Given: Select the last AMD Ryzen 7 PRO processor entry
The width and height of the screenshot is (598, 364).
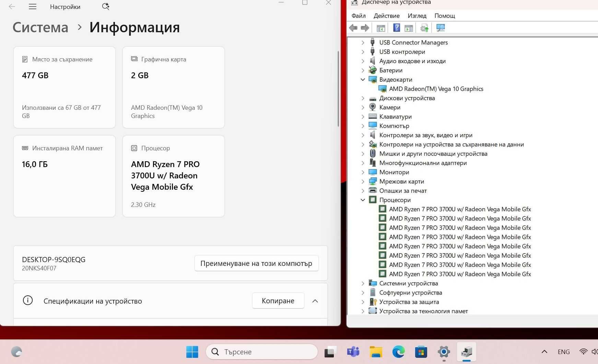Looking at the screenshot, I should (x=460, y=274).
